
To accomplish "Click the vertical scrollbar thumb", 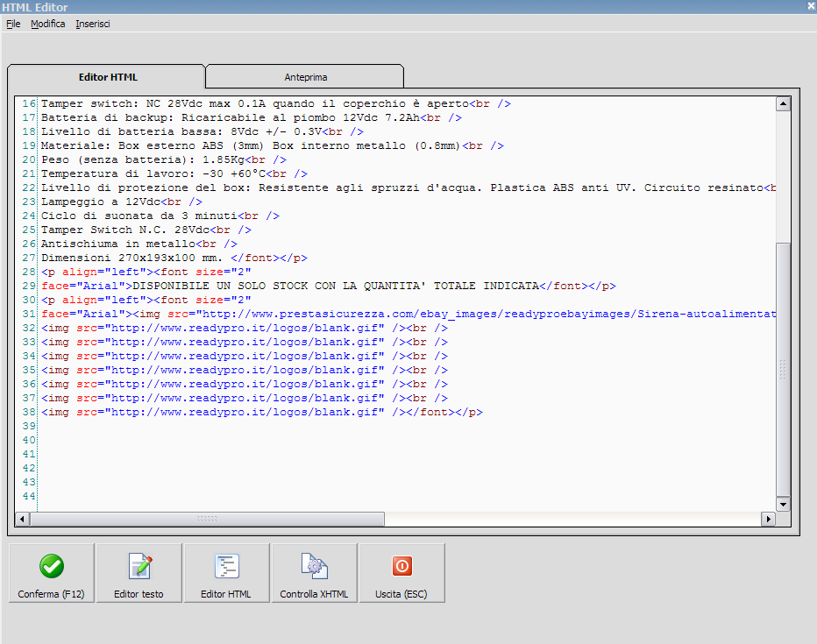I will coord(783,368).
